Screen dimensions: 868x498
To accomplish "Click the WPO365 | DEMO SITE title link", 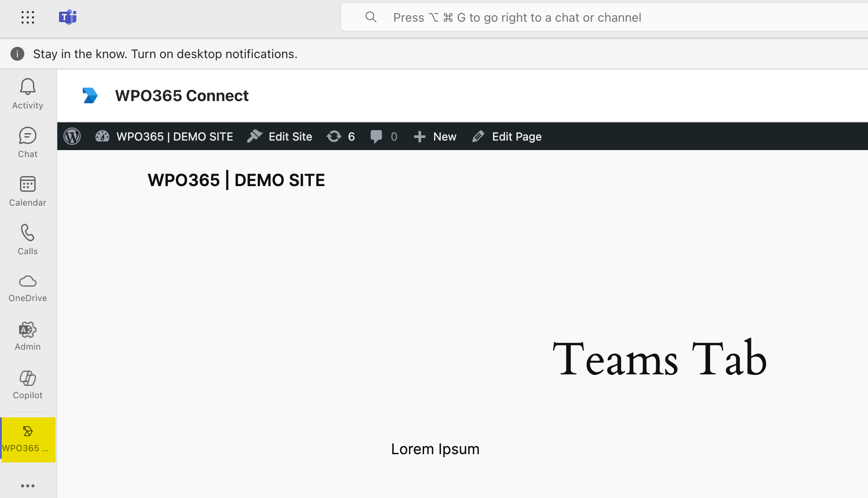I will tap(236, 180).
